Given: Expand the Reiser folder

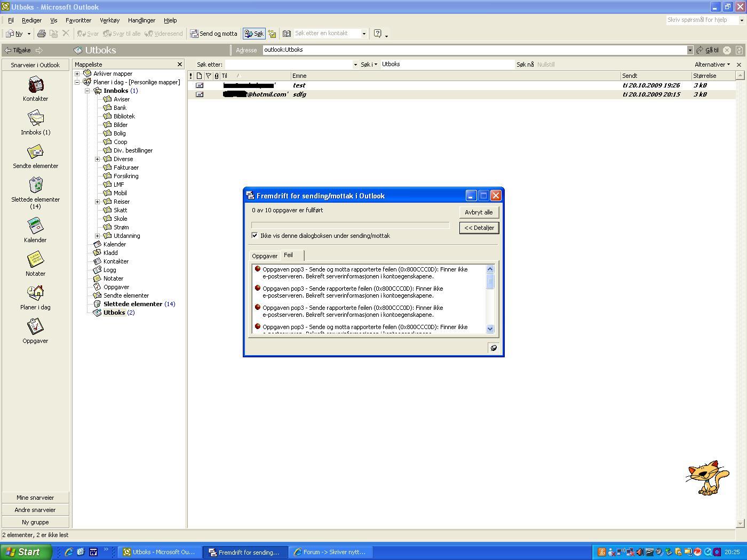Looking at the screenshot, I should pos(98,202).
